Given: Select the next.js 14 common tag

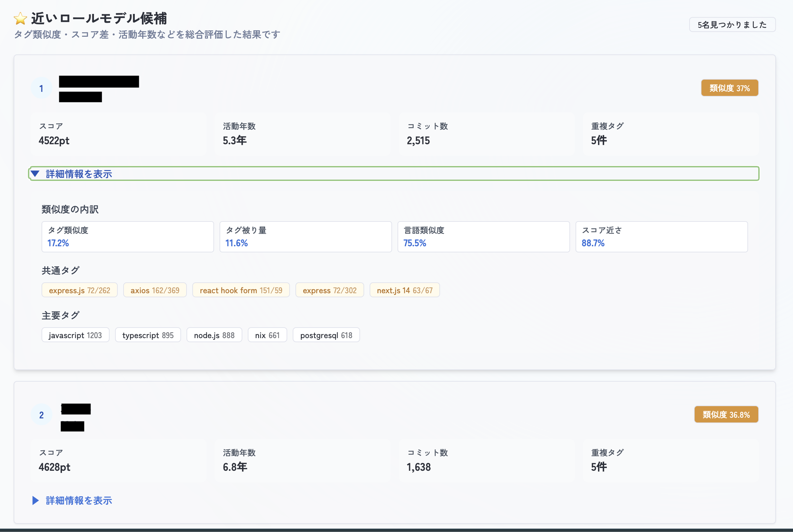Looking at the screenshot, I should 404,290.
